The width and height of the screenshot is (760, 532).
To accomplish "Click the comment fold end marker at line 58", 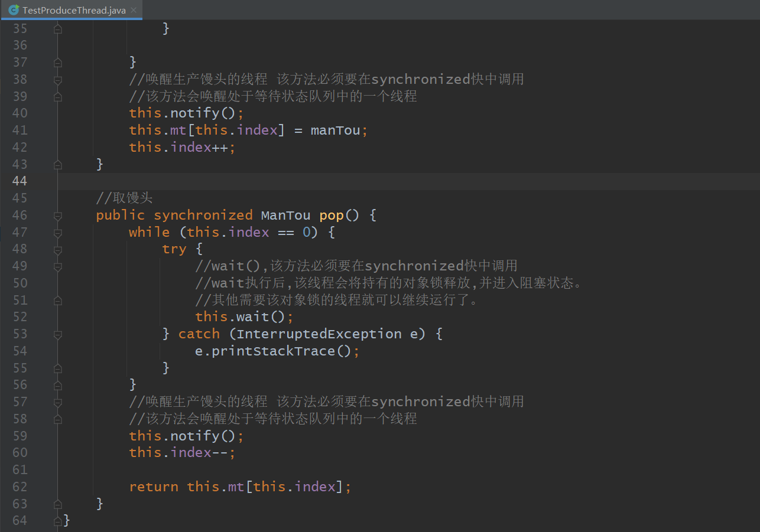I will [57, 419].
